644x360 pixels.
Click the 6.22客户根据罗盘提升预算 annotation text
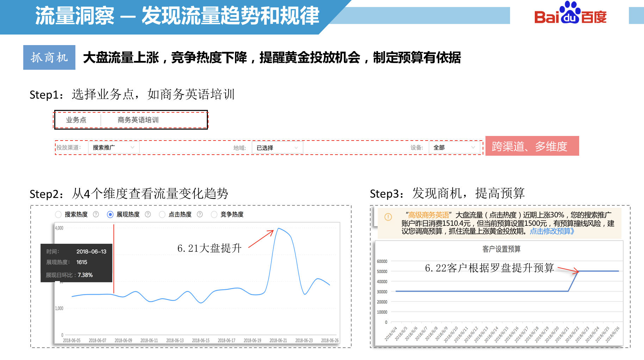(x=490, y=268)
